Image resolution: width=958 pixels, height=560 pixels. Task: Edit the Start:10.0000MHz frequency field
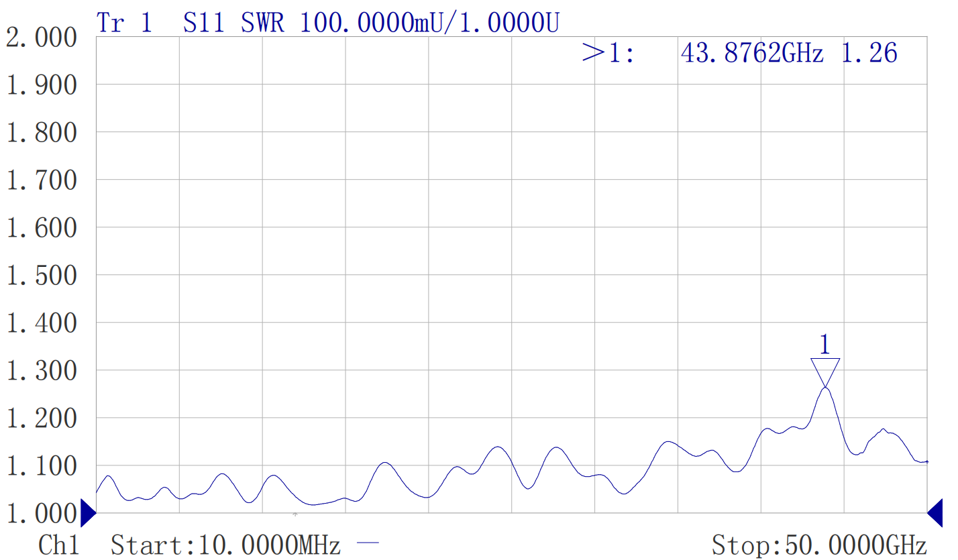click(226, 545)
